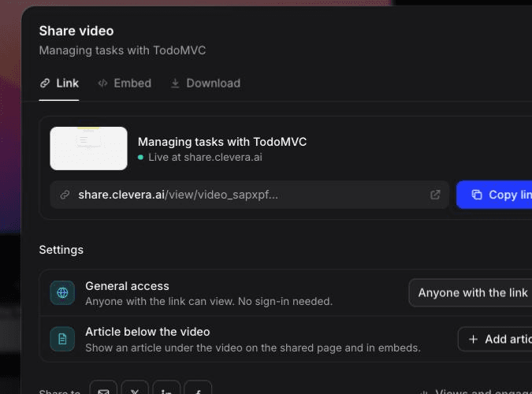Share via email icon button

[x=103, y=388]
